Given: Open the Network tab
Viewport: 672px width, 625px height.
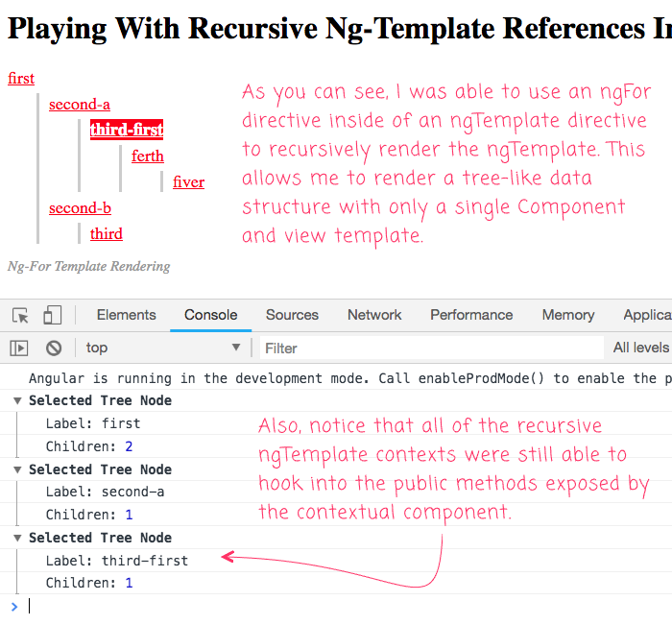Looking at the screenshot, I should [x=374, y=315].
